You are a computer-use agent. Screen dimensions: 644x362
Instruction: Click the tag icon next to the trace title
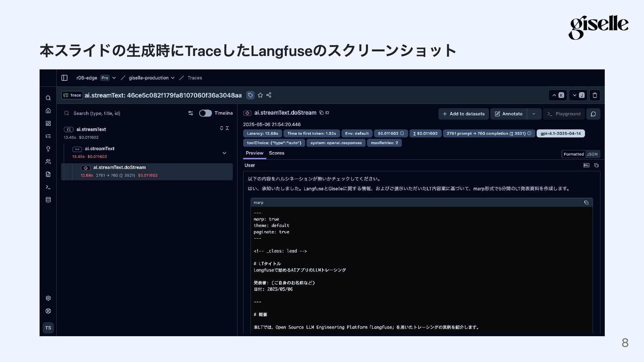250,95
